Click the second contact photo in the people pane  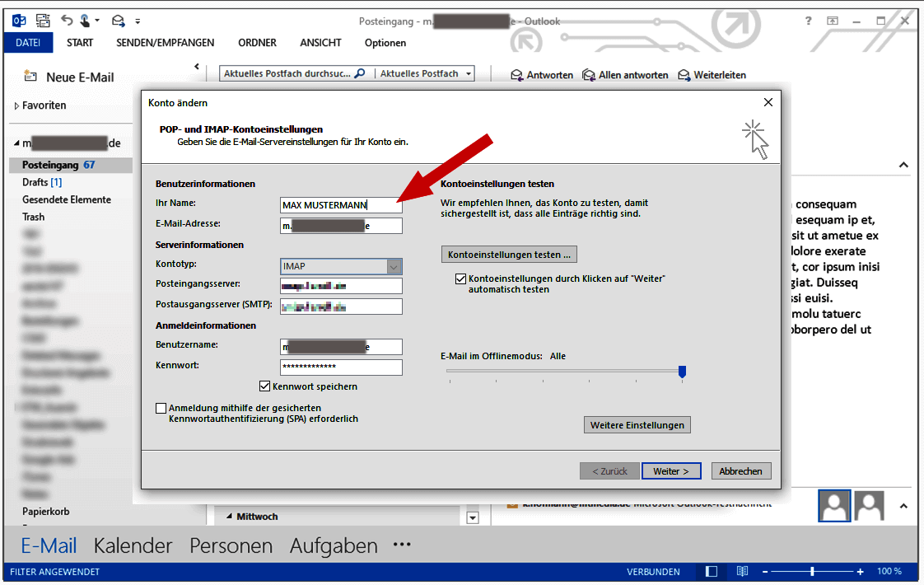pyautogui.click(x=870, y=506)
